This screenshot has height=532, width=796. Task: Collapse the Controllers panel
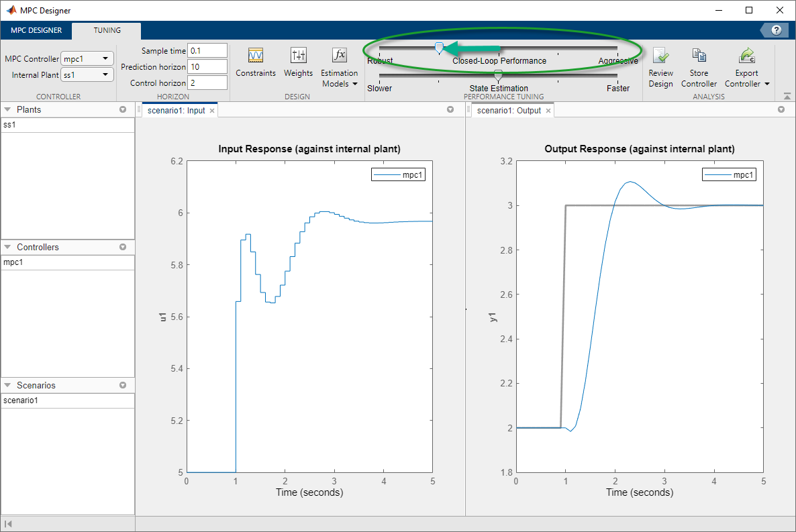pos(7,248)
